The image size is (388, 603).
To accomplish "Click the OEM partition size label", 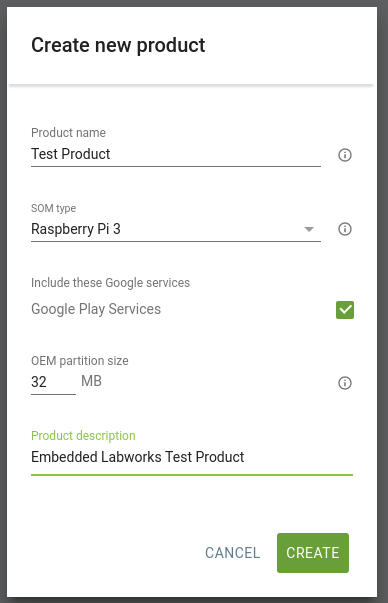I will coord(80,361).
